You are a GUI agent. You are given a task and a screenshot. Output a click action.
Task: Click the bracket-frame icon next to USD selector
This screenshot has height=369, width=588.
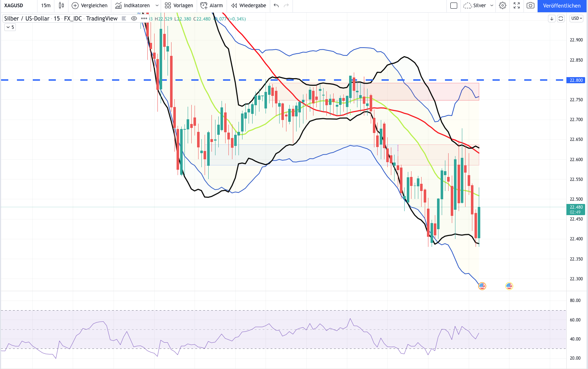(x=561, y=18)
